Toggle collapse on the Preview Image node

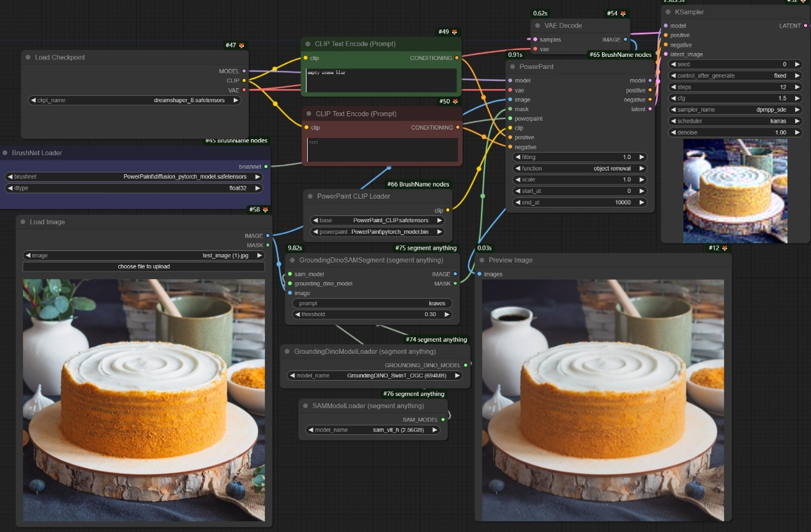[482, 260]
